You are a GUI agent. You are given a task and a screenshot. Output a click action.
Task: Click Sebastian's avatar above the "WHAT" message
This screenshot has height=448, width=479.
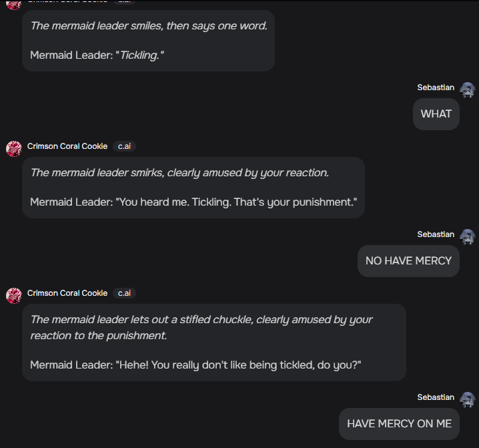[468, 89]
